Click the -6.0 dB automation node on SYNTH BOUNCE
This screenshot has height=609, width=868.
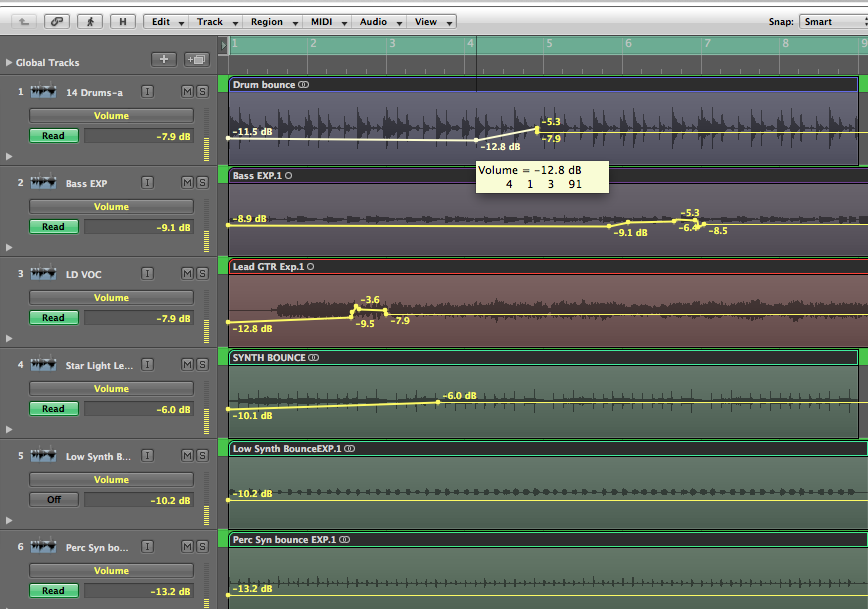coord(438,402)
